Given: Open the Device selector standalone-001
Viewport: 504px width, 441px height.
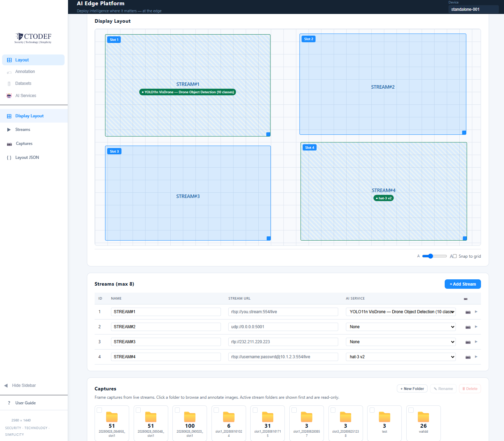Looking at the screenshot, I should tap(474, 9).
